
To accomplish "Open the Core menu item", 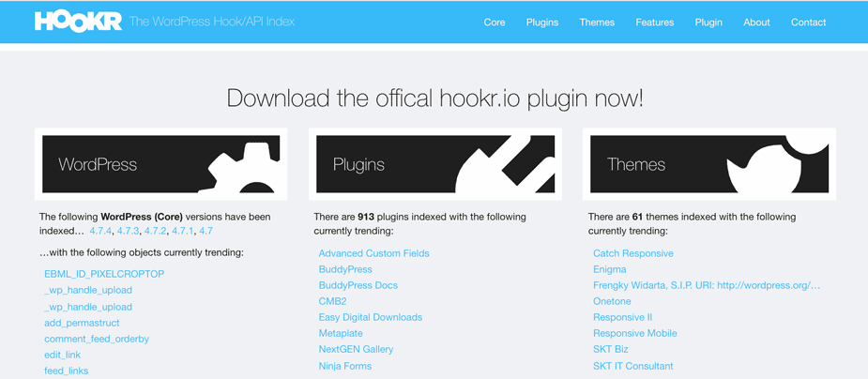I will click(x=495, y=23).
